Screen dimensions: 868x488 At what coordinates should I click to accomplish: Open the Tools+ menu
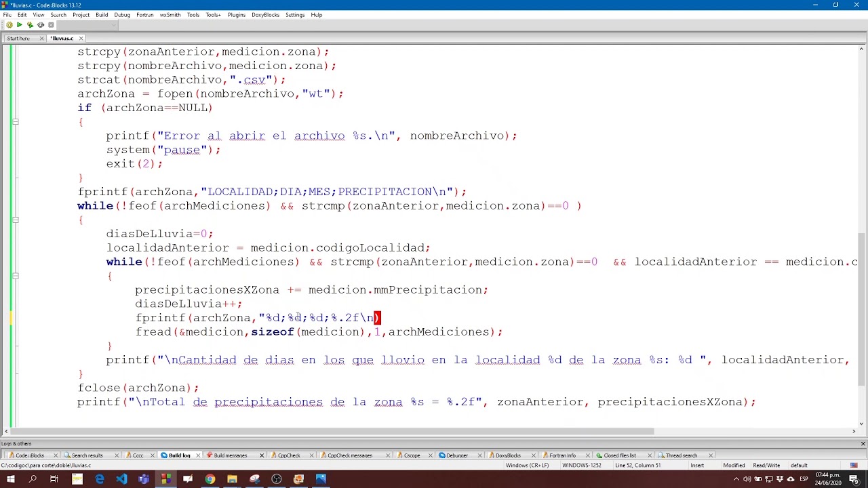(213, 15)
